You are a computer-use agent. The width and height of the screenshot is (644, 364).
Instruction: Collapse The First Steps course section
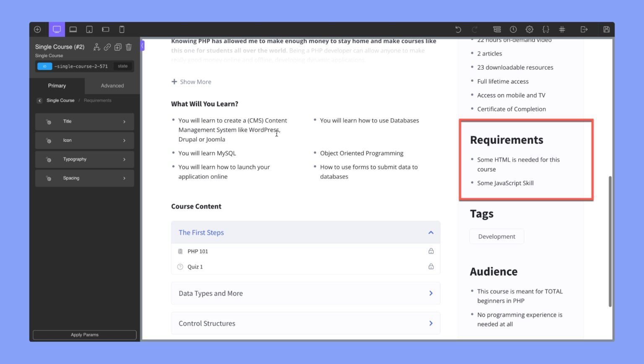click(x=431, y=232)
